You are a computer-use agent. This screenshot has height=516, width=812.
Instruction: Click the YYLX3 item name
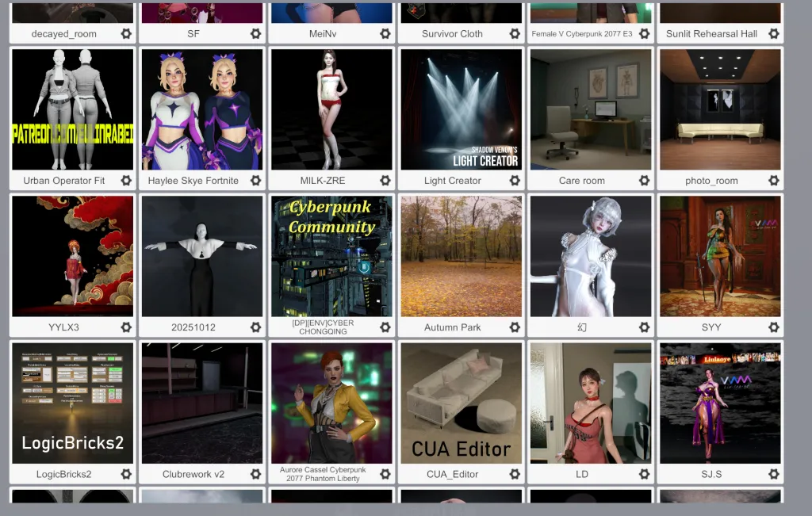click(x=63, y=327)
